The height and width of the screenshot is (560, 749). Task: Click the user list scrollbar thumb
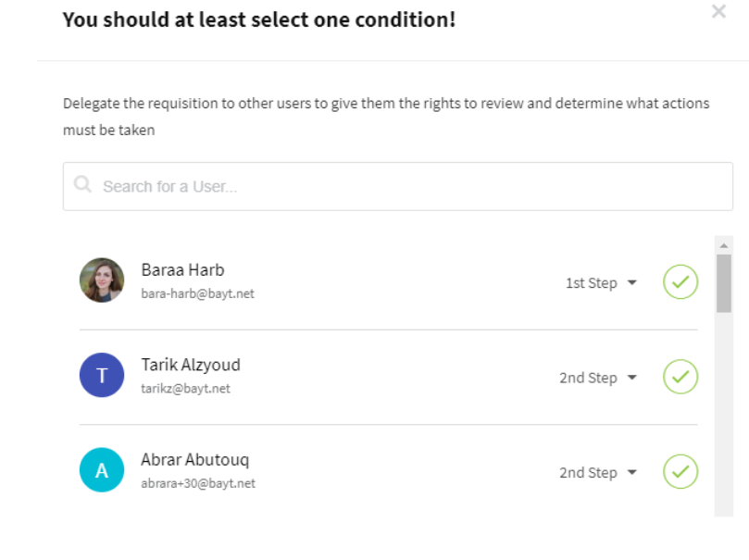coord(724,283)
